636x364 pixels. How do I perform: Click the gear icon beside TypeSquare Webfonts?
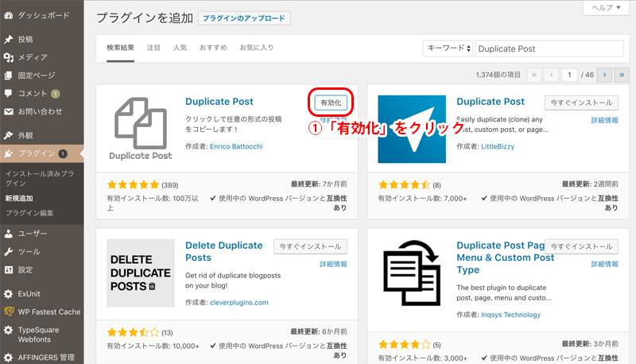(x=9, y=330)
